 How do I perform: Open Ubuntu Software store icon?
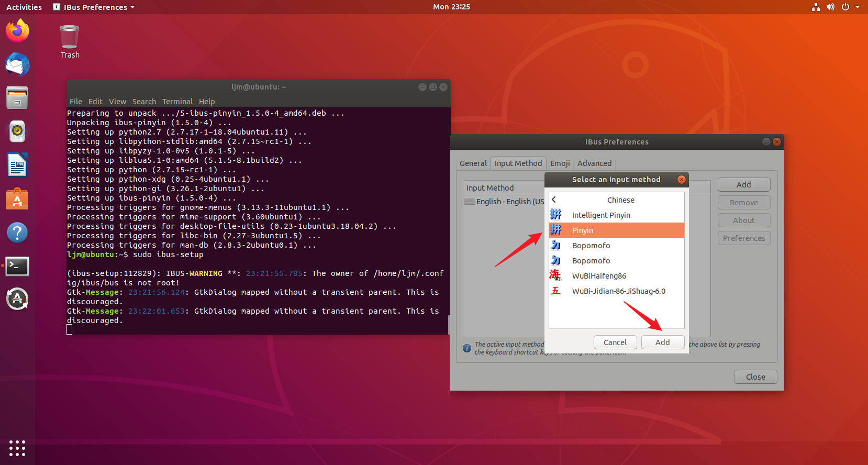point(17,199)
